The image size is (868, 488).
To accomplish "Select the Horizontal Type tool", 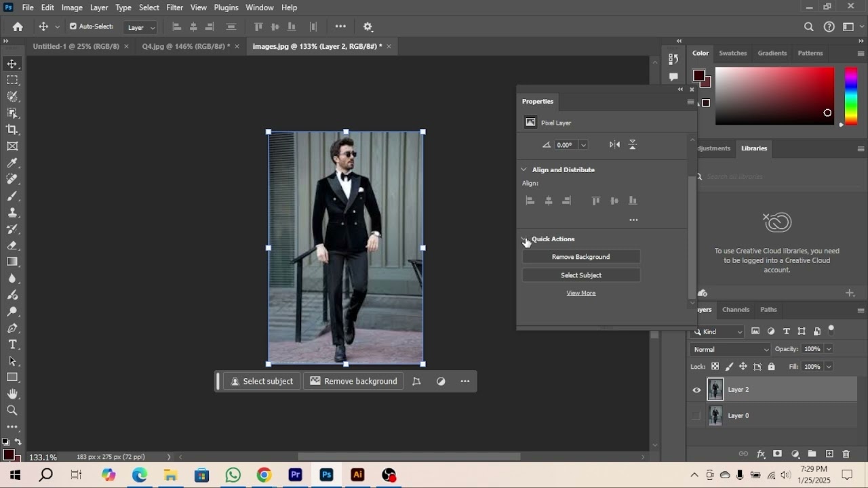I will point(12,344).
